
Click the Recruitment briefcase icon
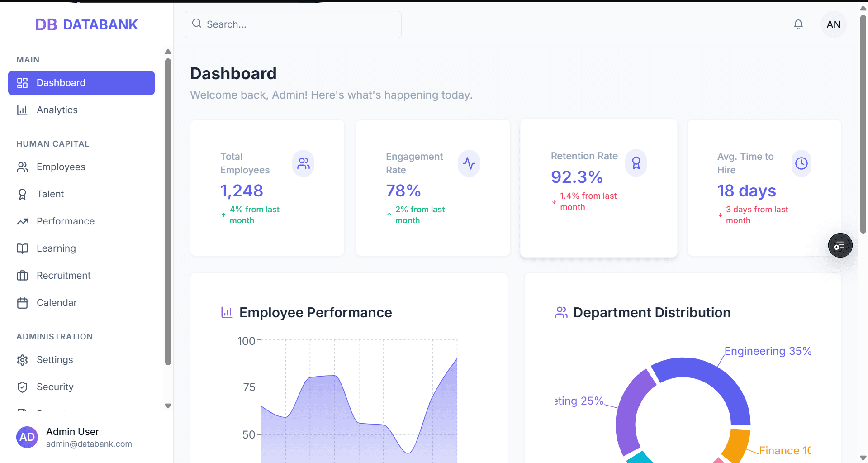click(x=22, y=276)
